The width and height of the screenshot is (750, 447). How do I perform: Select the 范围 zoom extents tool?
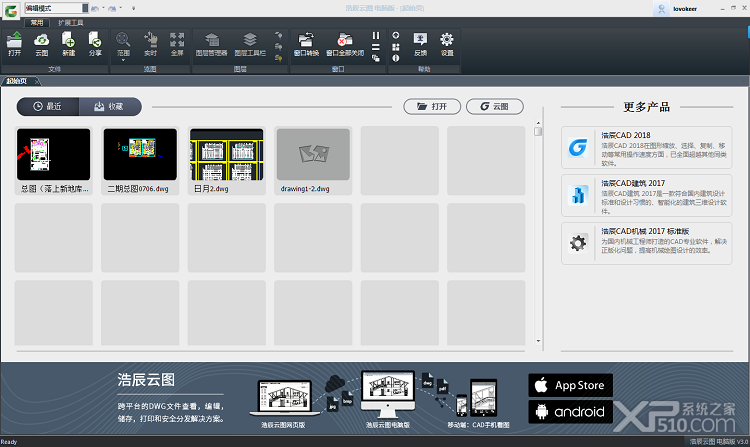[x=123, y=43]
